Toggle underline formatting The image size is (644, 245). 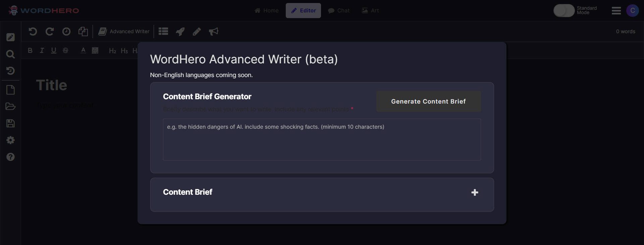54,51
